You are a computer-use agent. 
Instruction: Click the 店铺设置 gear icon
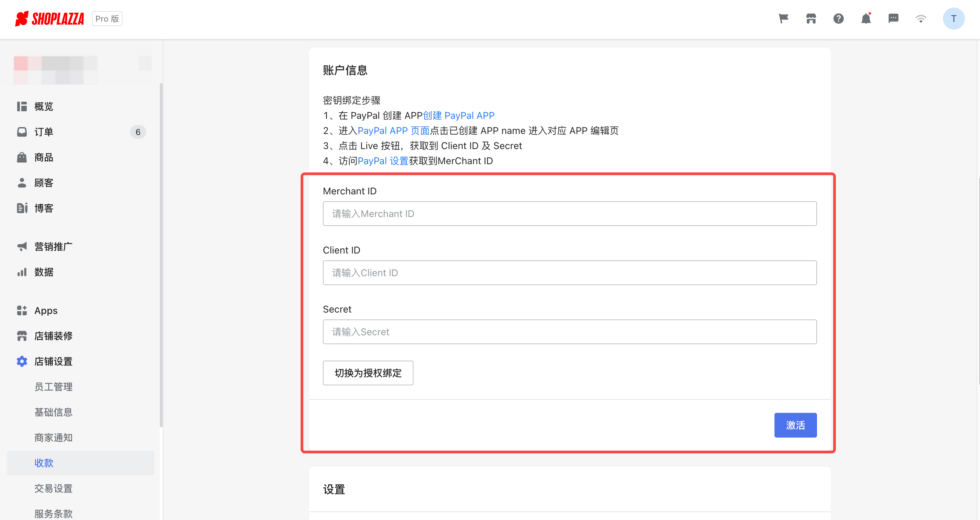pos(22,362)
